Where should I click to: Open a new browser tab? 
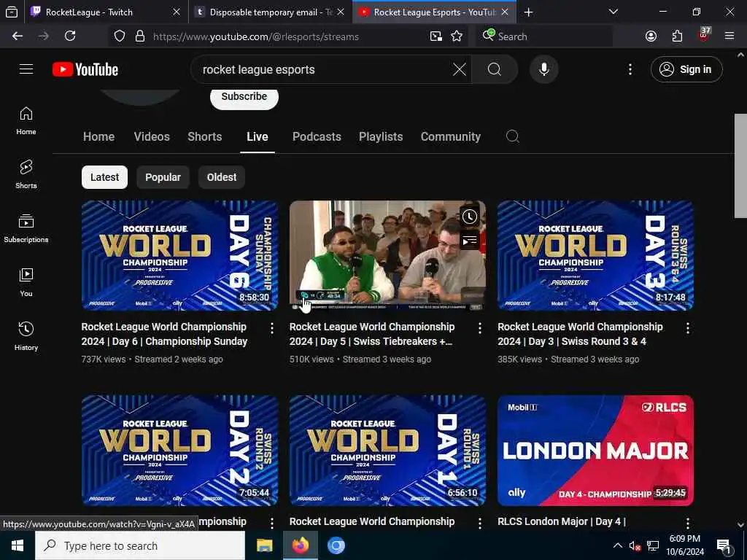click(528, 12)
